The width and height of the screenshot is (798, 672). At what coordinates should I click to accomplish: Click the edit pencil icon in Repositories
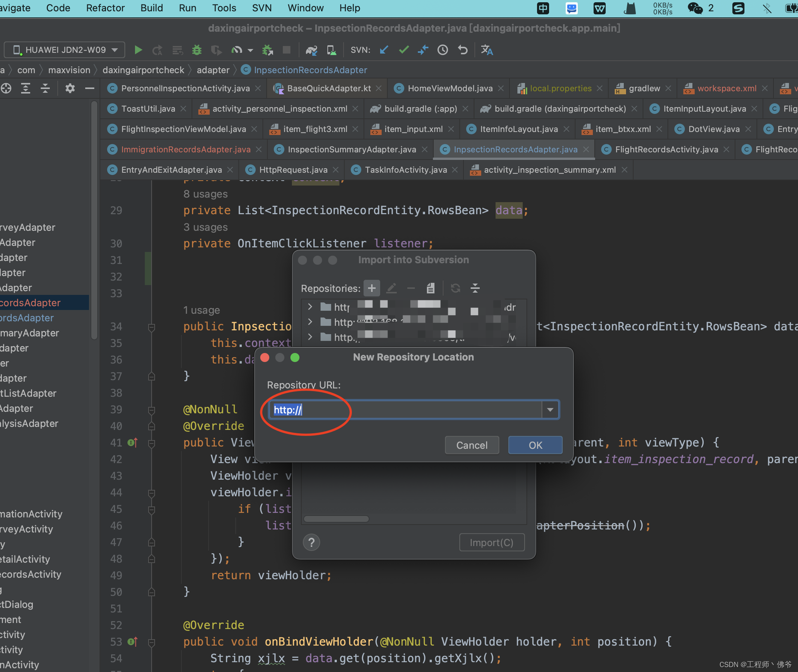pyautogui.click(x=391, y=288)
